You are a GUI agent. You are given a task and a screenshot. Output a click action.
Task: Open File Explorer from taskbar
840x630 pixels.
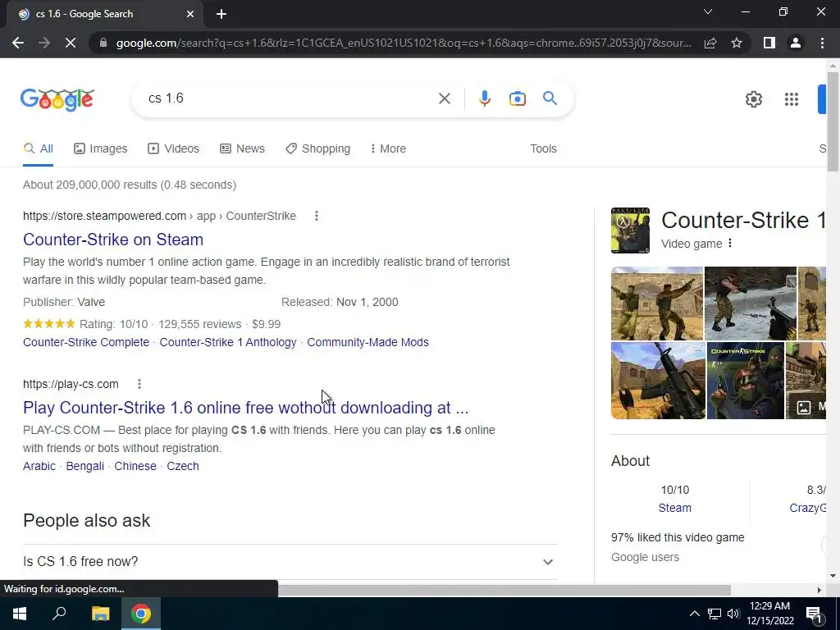click(100, 614)
